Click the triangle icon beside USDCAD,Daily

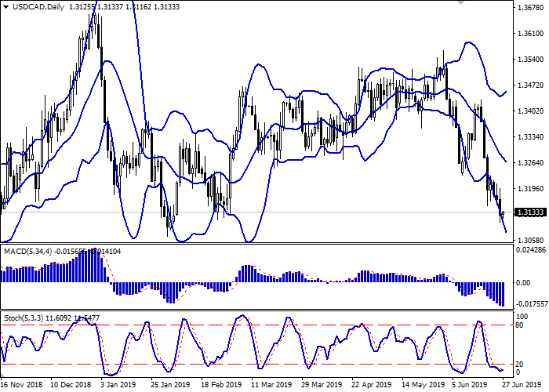pyautogui.click(x=5, y=6)
